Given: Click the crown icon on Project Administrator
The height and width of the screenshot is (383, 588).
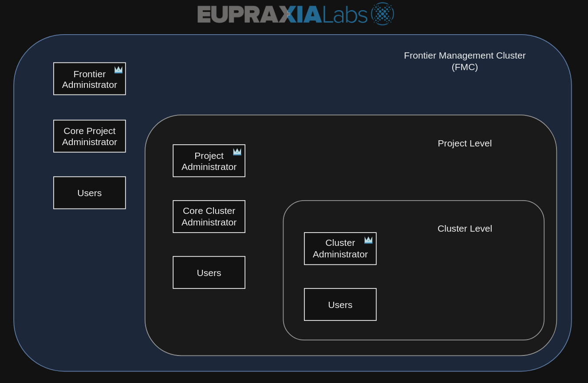Looking at the screenshot, I should 237,152.
